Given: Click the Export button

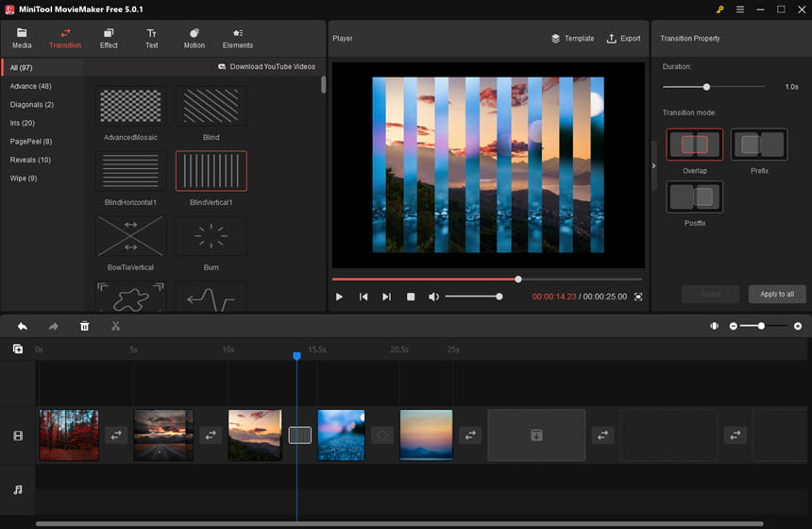Looking at the screenshot, I should pyautogui.click(x=623, y=39).
